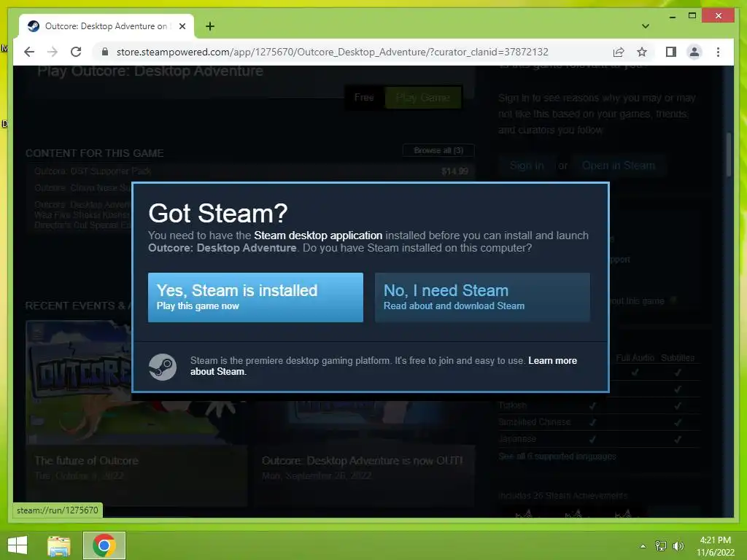Open the Chrome profile avatar menu
This screenshot has width=747, height=560.
[x=694, y=52]
